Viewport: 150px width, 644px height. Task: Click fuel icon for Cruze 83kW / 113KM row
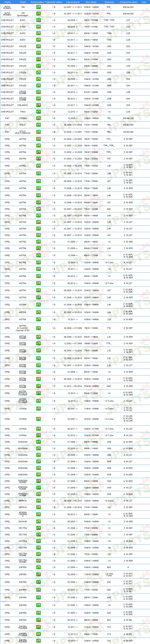pos(38,59)
